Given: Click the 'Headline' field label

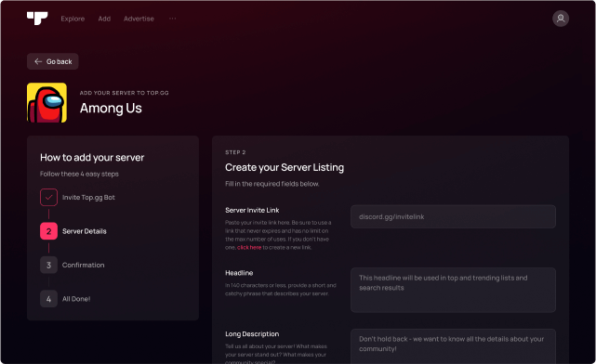Looking at the screenshot, I should coord(239,273).
